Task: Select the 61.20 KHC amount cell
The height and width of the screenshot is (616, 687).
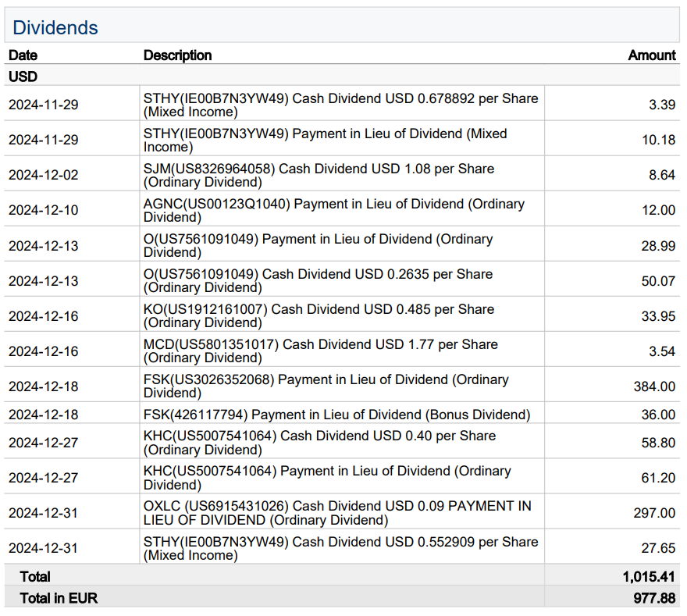Action: pos(658,478)
